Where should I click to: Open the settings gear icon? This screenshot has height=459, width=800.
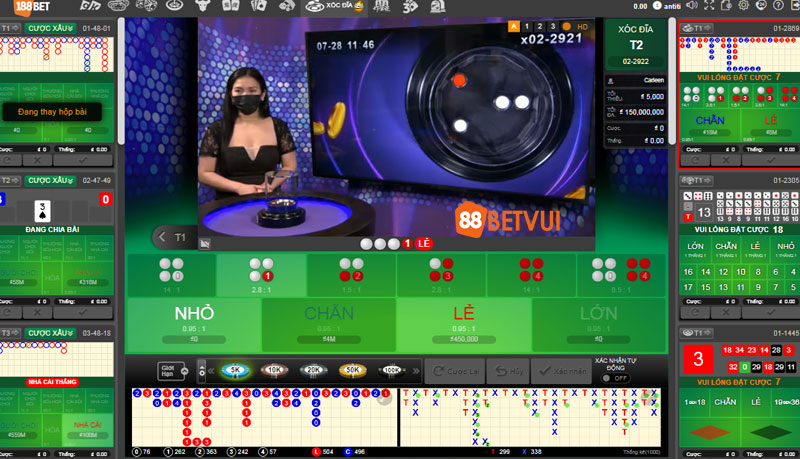coord(744,6)
